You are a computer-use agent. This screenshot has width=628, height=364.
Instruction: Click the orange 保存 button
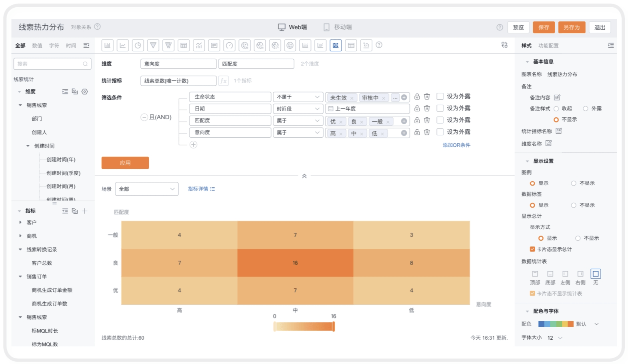(x=544, y=27)
